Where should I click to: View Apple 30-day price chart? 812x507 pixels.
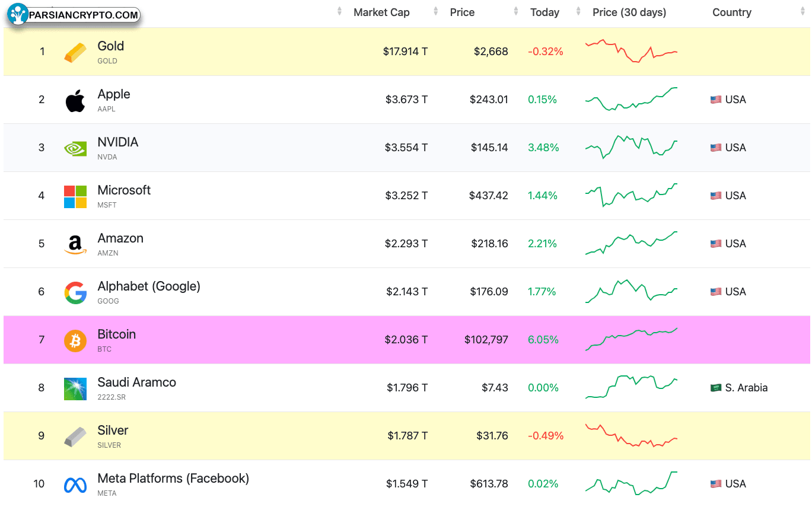[x=631, y=99]
